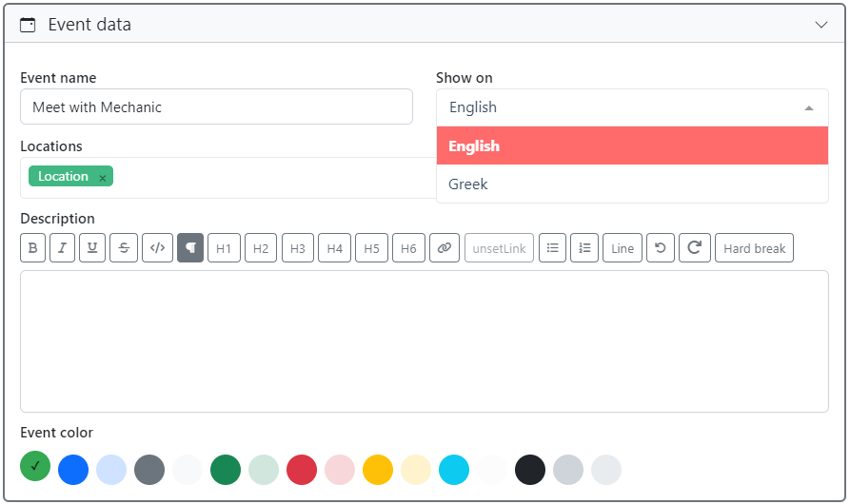This screenshot has width=850, height=504.
Task: Insert inline code formatting
Action: [x=158, y=248]
